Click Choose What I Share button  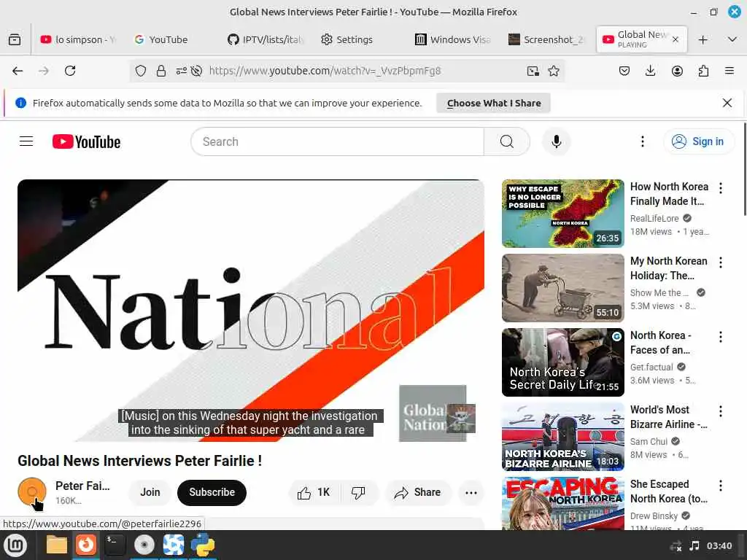[494, 103]
